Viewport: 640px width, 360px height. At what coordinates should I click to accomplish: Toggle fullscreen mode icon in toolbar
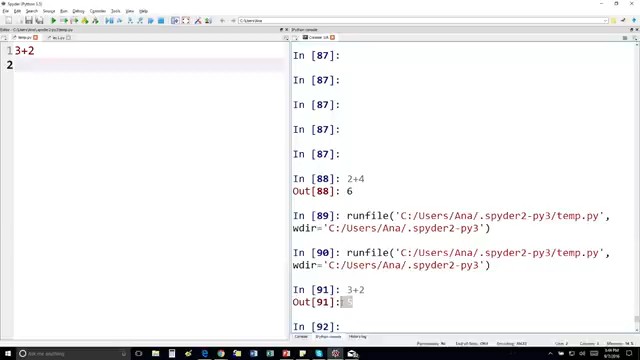tap(186, 20)
